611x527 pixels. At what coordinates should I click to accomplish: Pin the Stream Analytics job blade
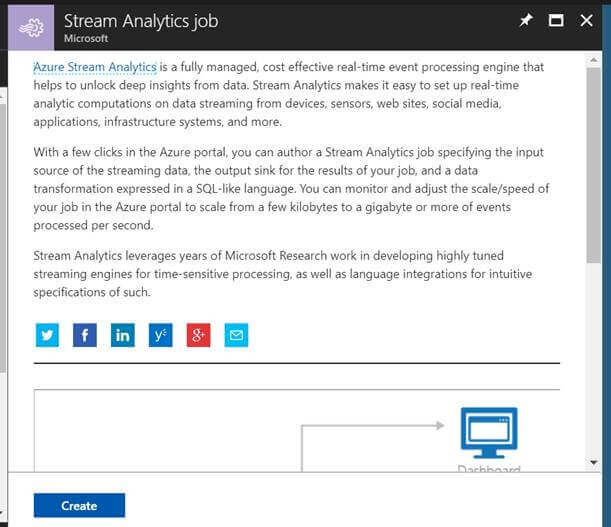click(x=526, y=20)
